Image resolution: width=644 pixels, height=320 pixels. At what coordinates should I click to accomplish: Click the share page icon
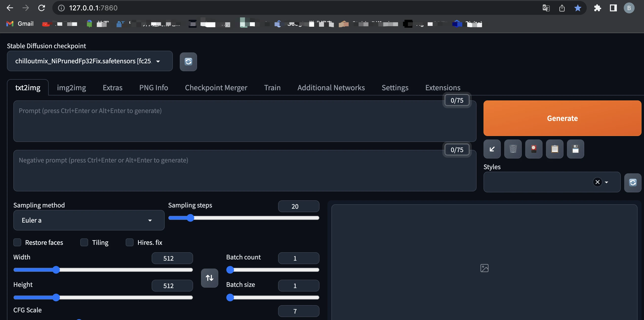coord(562,8)
